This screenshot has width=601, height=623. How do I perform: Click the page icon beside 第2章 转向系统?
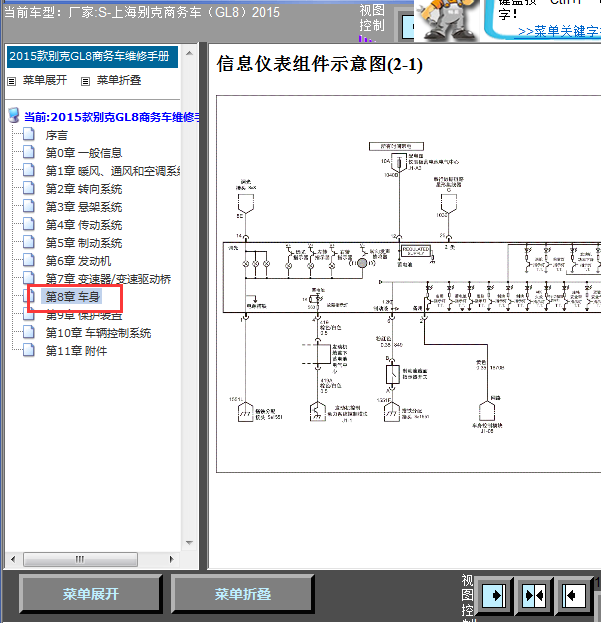point(29,188)
